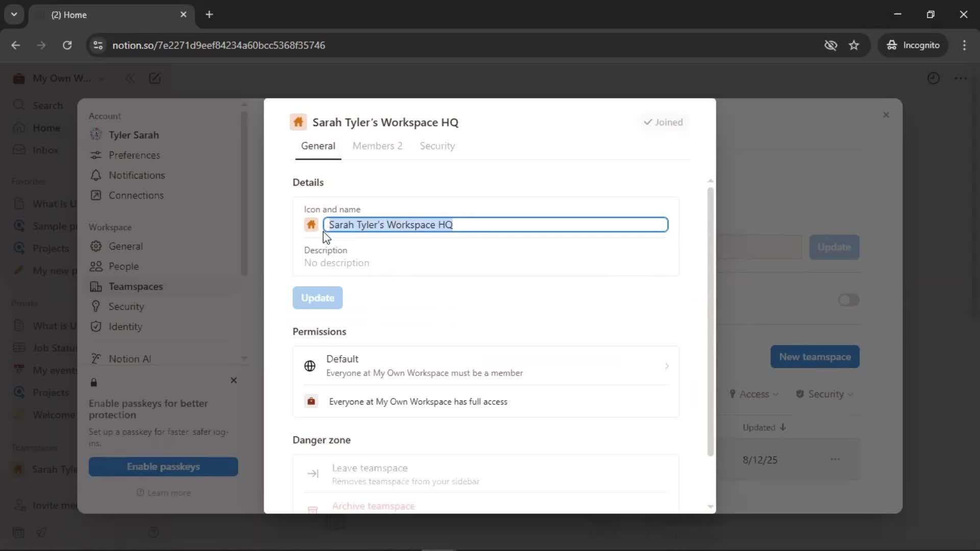Open Job Status page in sidebar

[x=45, y=348]
